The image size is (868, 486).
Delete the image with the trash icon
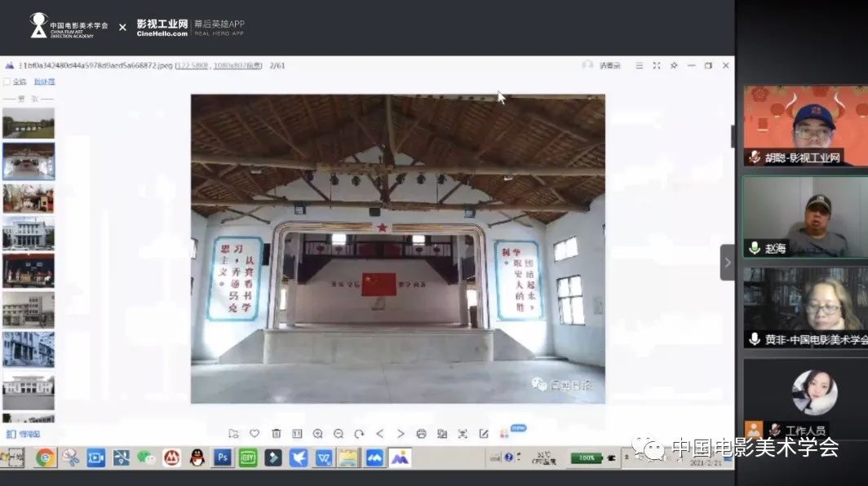(276, 434)
